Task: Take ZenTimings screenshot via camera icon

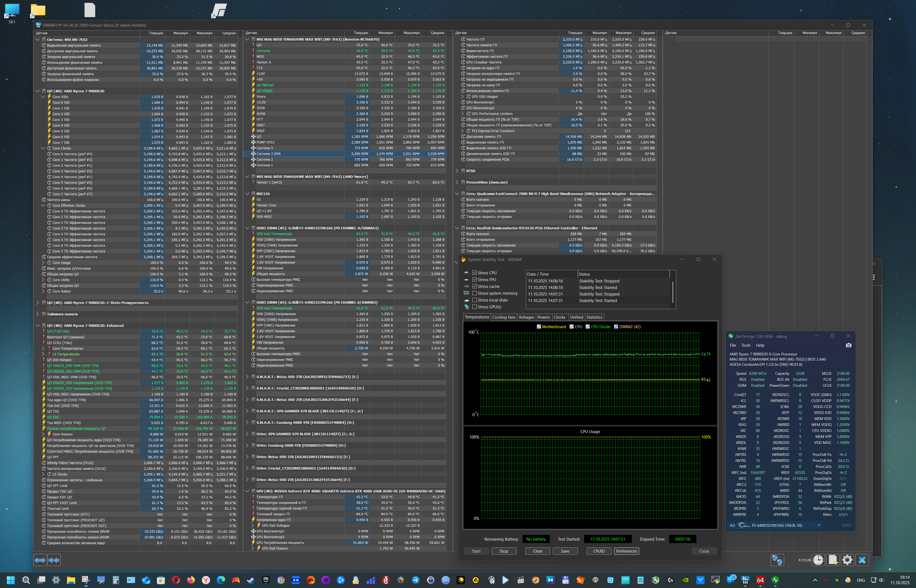Action: coord(848,345)
